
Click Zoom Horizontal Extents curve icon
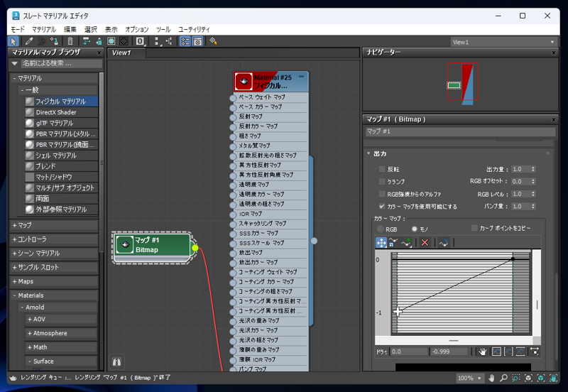point(508,352)
